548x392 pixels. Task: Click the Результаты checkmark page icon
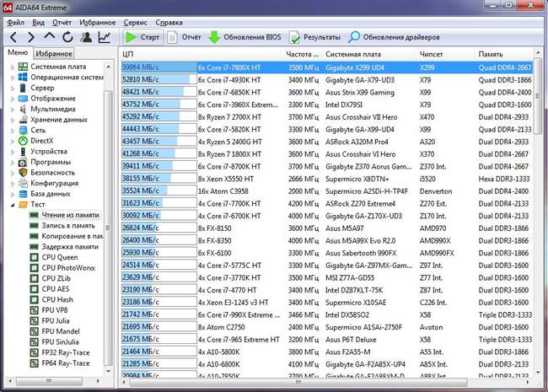coord(294,37)
